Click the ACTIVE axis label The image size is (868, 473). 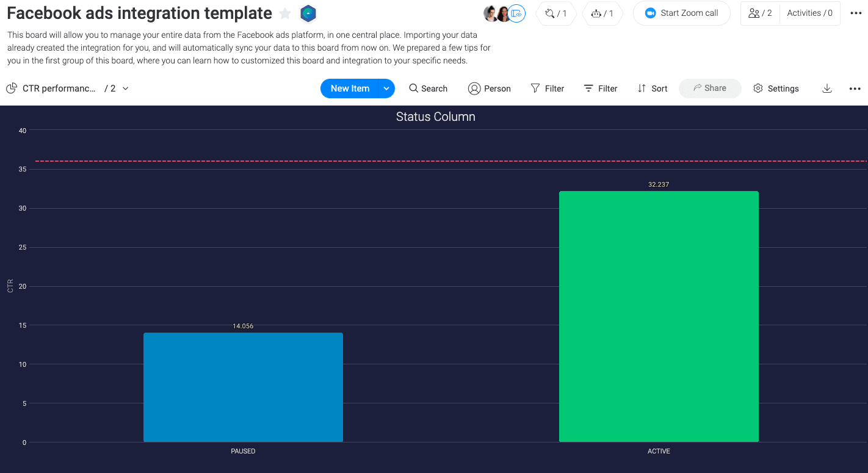[x=659, y=451]
